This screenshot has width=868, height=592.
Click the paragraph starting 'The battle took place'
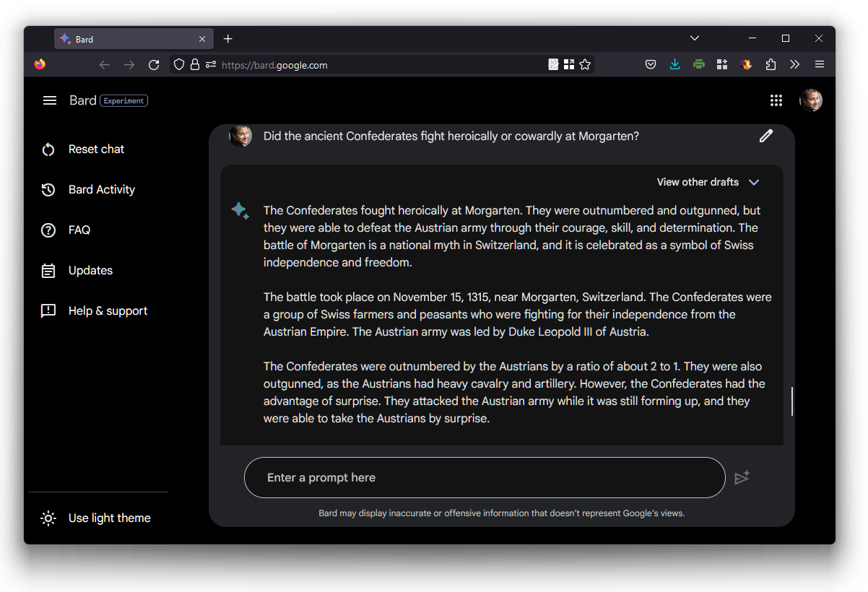[518, 315]
